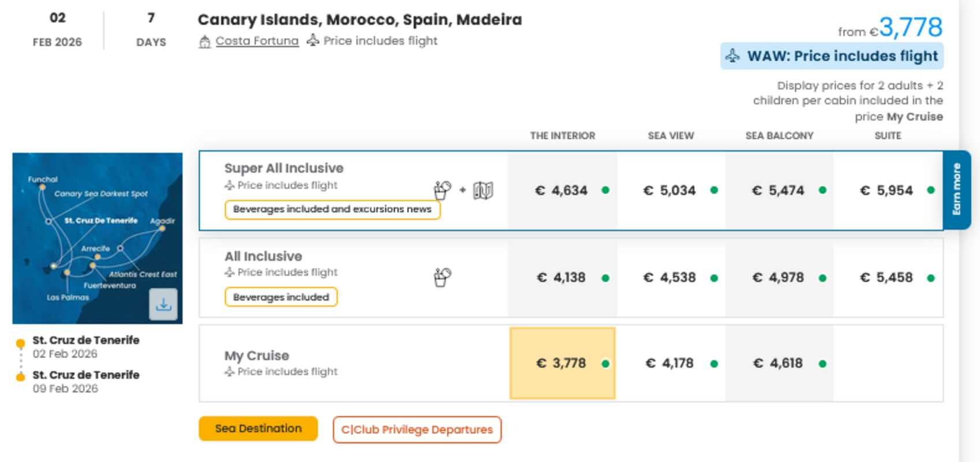Click airplane icon under My Cruise fare
Viewport: 980px width, 462px height.
click(229, 371)
